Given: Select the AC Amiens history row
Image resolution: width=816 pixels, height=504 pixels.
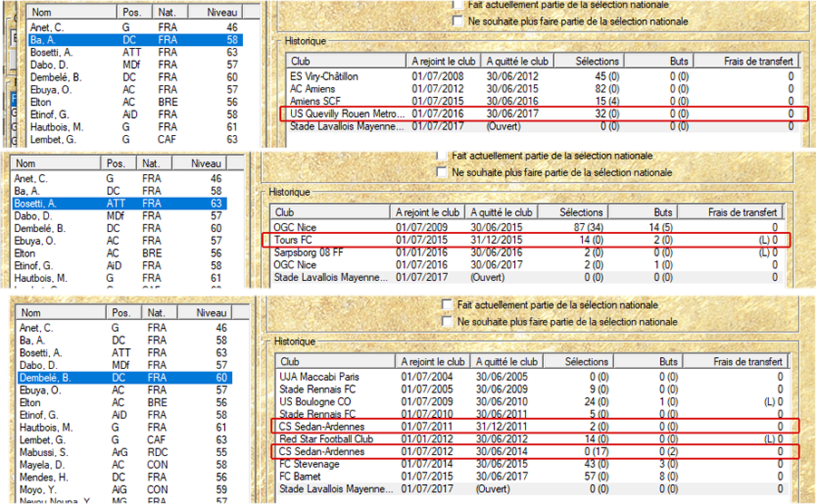Looking at the screenshot, I should point(541,89).
